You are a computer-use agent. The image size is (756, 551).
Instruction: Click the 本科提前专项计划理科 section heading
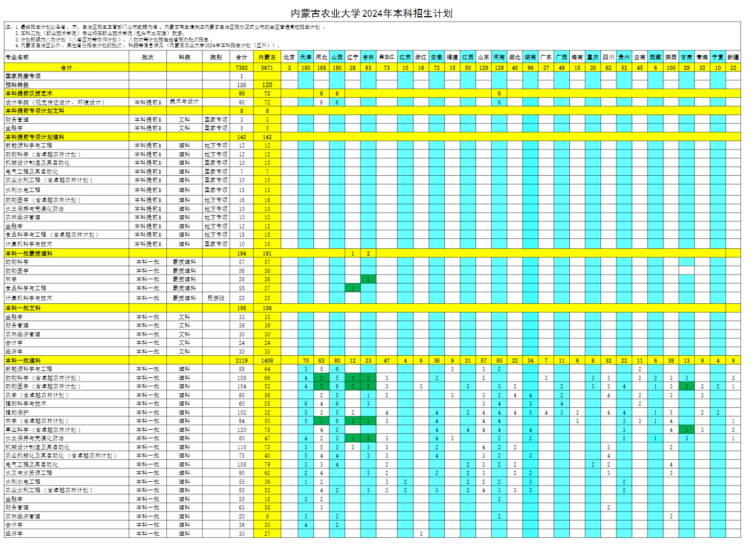click(35, 137)
